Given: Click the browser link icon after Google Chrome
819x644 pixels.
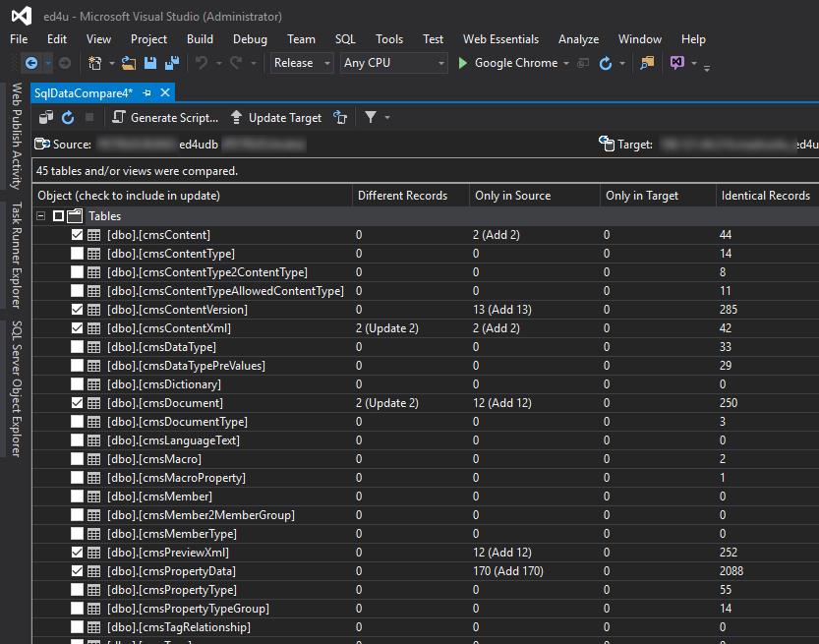Looking at the screenshot, I should click(x=583, y=63).
